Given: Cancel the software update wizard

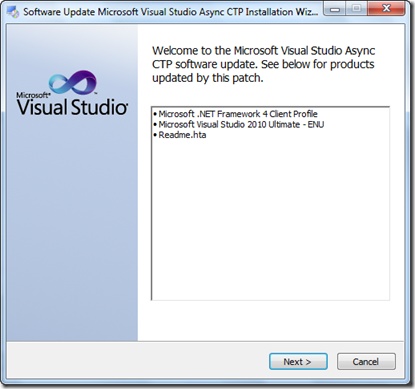Looking at the screenshot, I should (366, 362).
